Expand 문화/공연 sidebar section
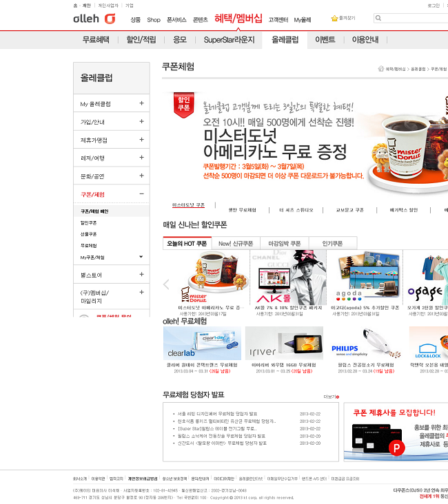The width and height of the screenshot is (448, 504). pyautogui.click(x=141, y=176)
